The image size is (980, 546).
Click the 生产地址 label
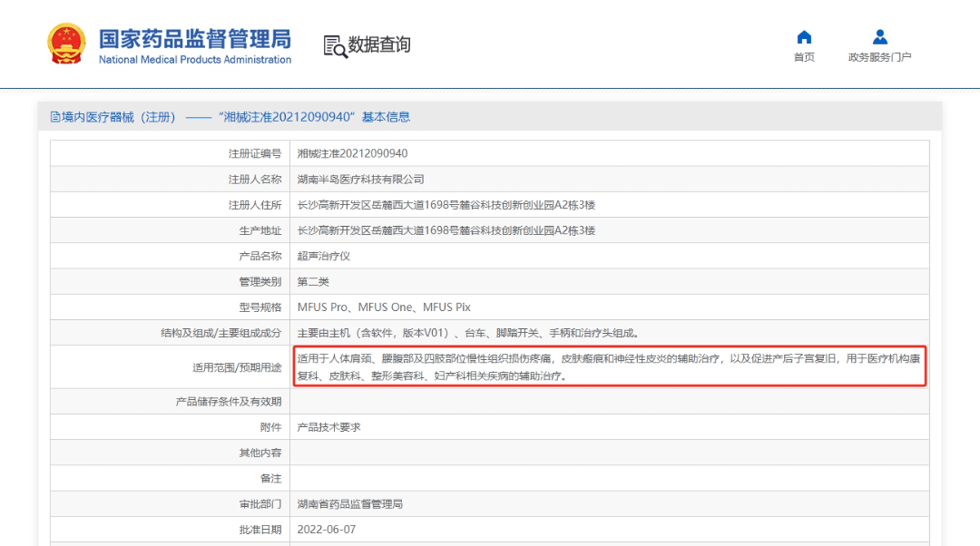(x=260, y=230)
